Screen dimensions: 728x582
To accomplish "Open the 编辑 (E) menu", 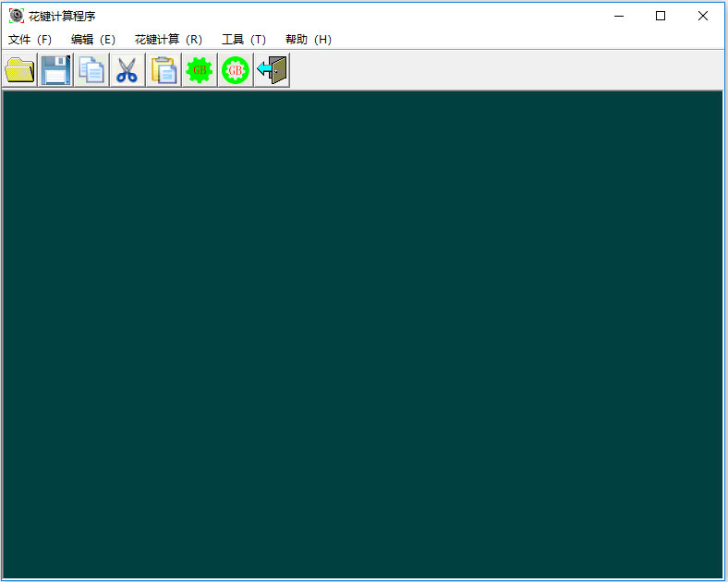I will click(x=93, y=40).
